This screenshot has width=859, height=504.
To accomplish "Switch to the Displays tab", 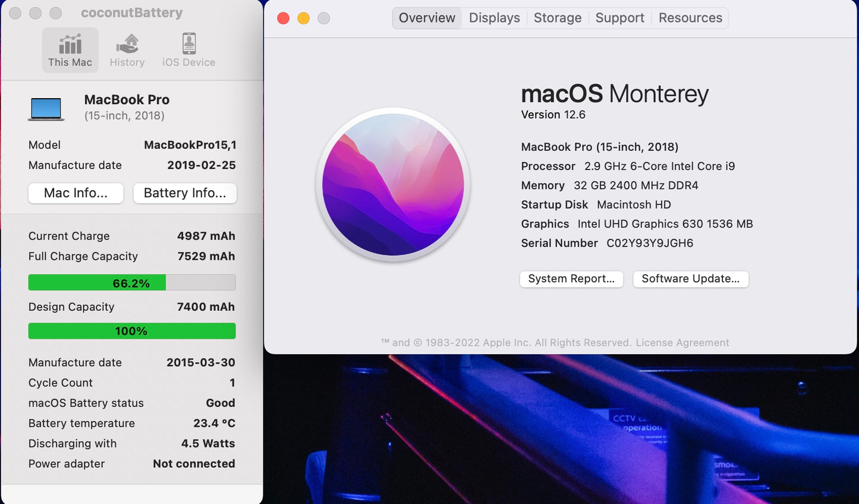I will [x=493, y=18].
